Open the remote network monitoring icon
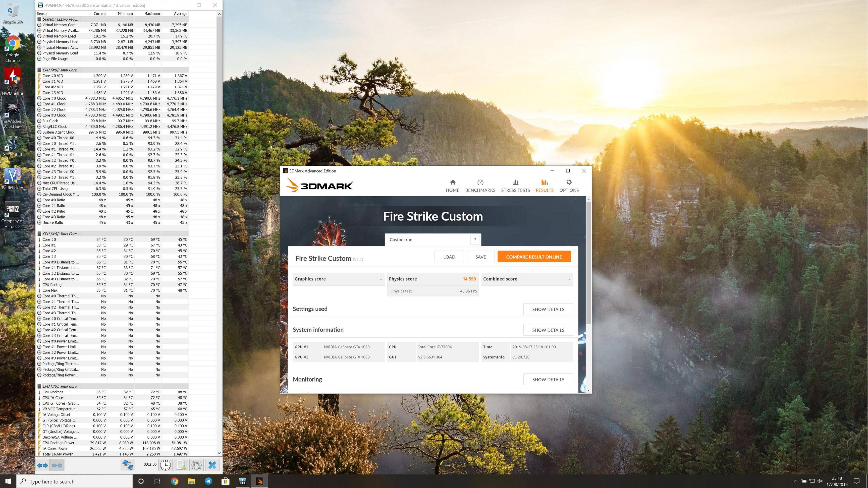Viewport: 868px width, 488px height. [127, 465]
